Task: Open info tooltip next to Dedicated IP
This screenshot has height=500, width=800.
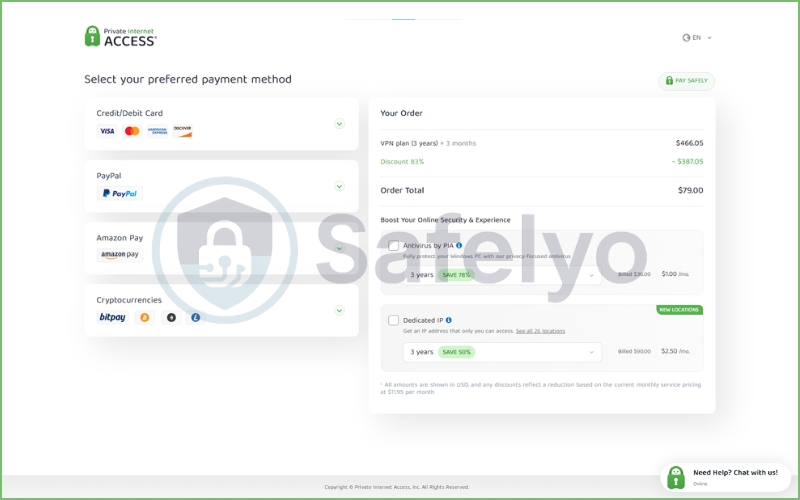Action: coord(449,320)
